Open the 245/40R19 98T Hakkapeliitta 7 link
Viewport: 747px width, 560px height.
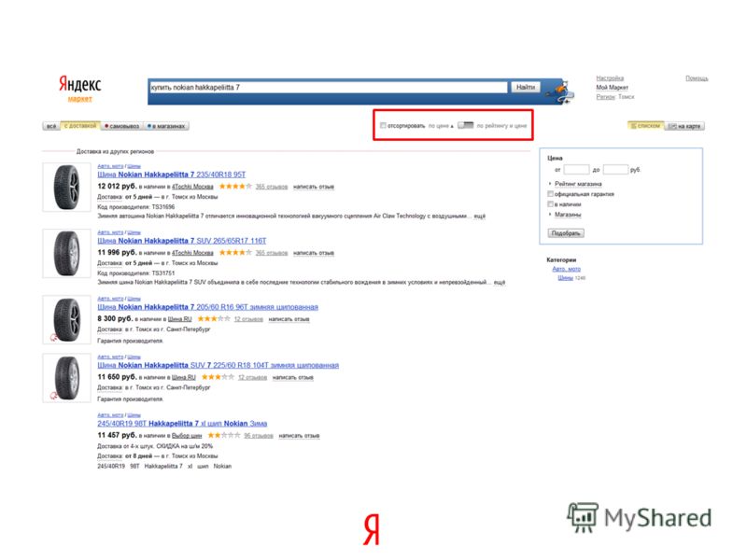click(x=182, y=424)
